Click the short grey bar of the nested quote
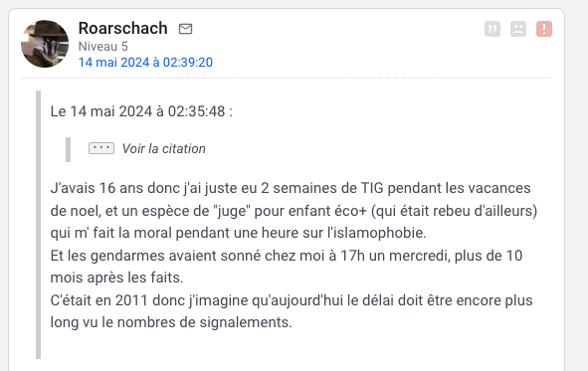588x371 pixels. pyautogui.click(x=68, y=149)
